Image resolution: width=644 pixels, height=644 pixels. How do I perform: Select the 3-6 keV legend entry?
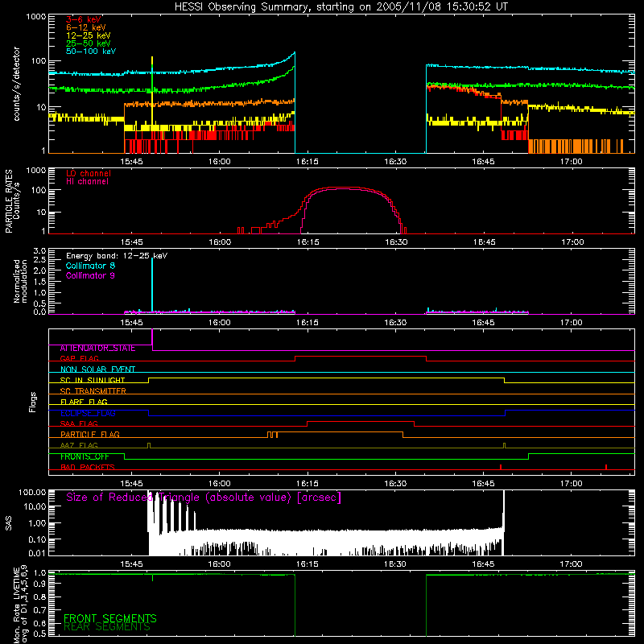[x=84, y=19]
